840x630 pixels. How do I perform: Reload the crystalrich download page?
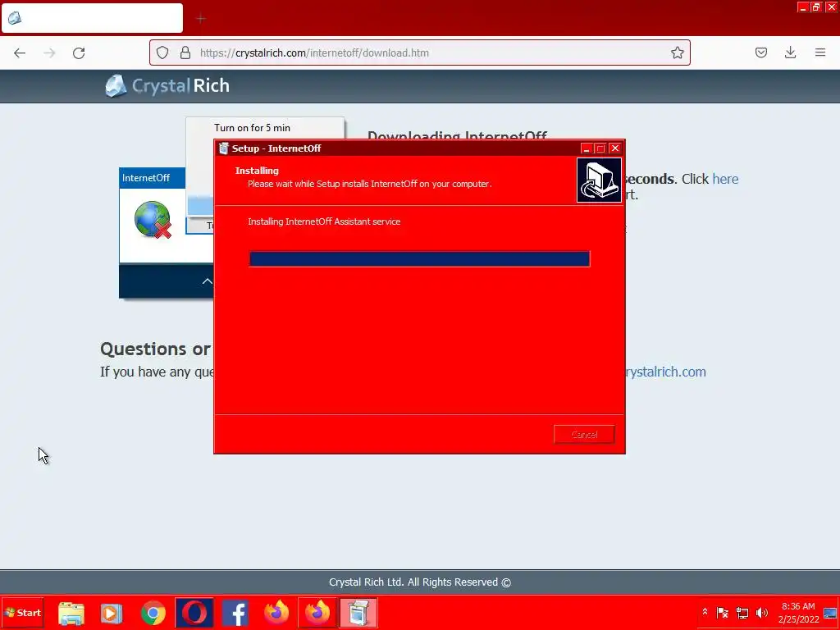(x=79, y=53)
